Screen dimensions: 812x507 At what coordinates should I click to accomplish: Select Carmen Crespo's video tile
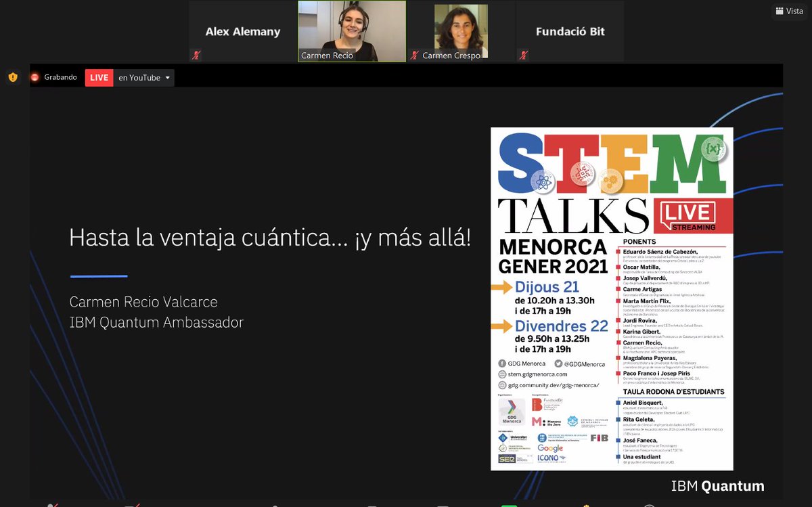461,32
